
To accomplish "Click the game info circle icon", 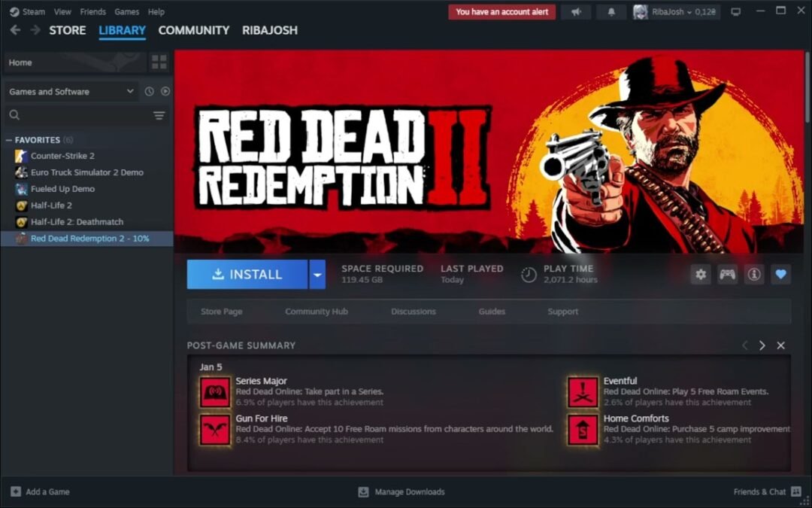I will point(754,274).
